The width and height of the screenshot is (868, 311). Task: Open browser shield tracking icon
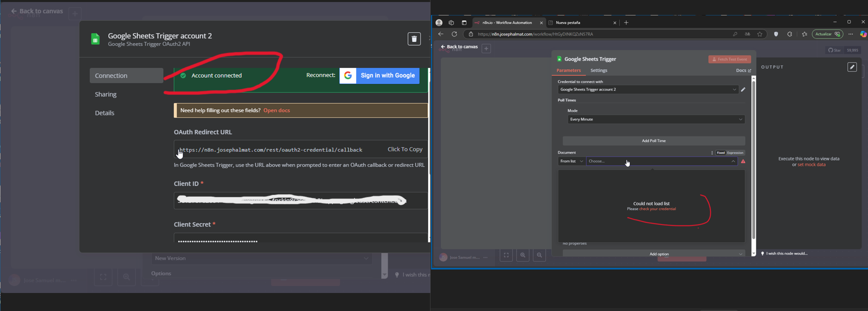point(776,34)
